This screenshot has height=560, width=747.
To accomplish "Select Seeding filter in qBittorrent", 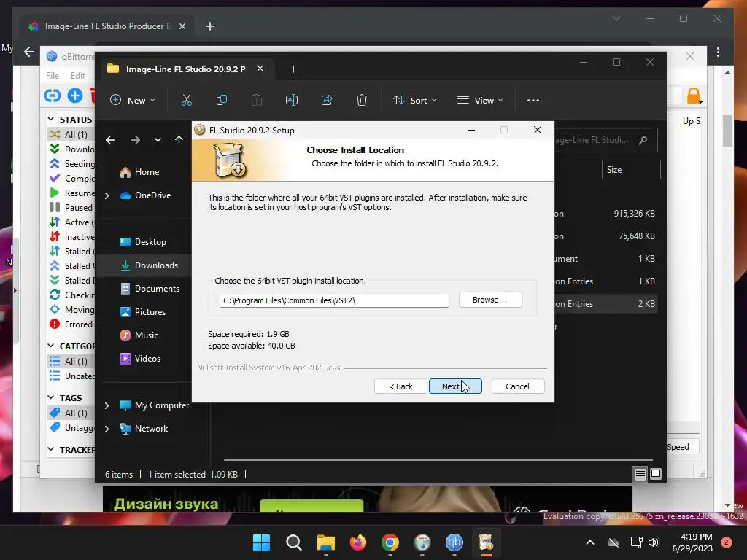I will 71,164.
